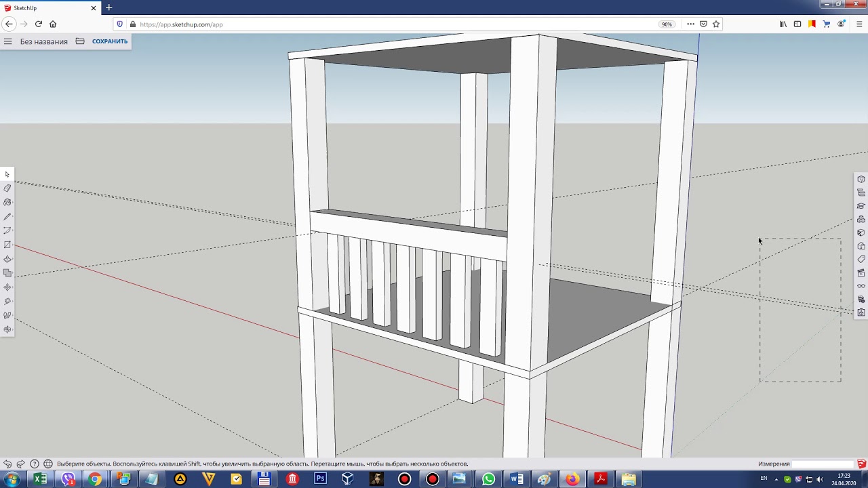This screenshot has height=488, width=868.
Task: Open the Entity Info panel
Action: pos(861,180)
